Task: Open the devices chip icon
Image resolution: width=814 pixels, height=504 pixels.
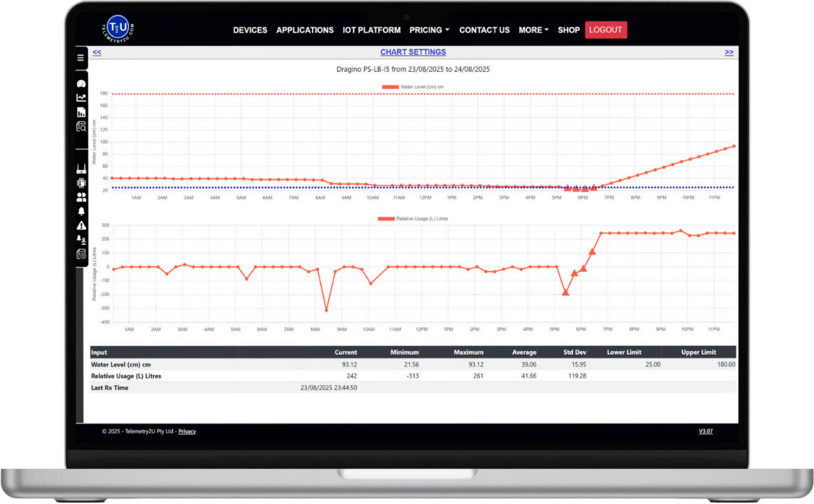Action: (81, 183)
